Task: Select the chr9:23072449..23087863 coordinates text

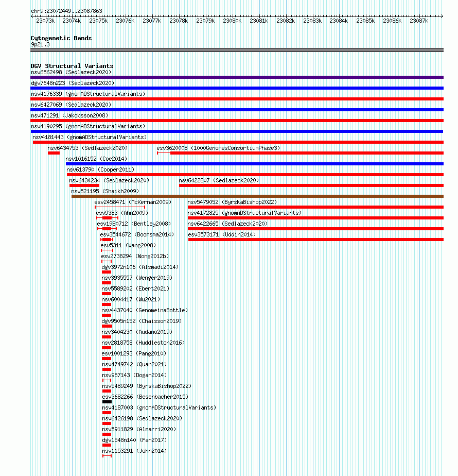Action: coord(66,11)
